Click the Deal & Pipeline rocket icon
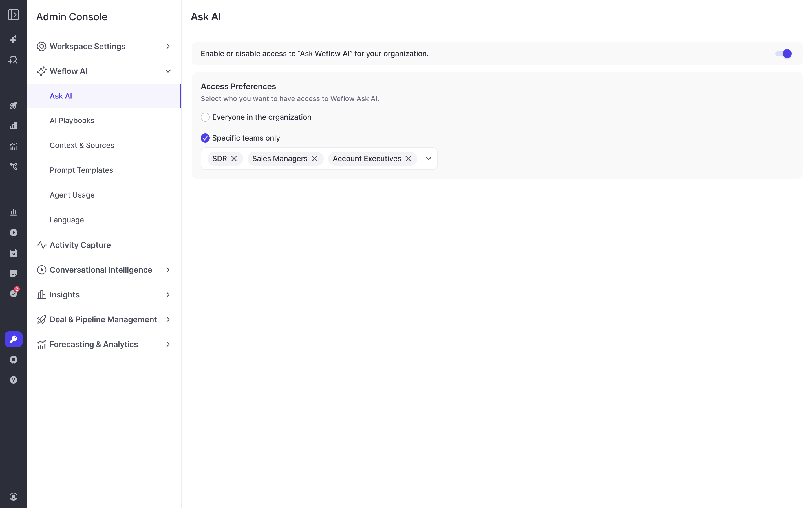812x508 pixels. [x=42, y=319]
